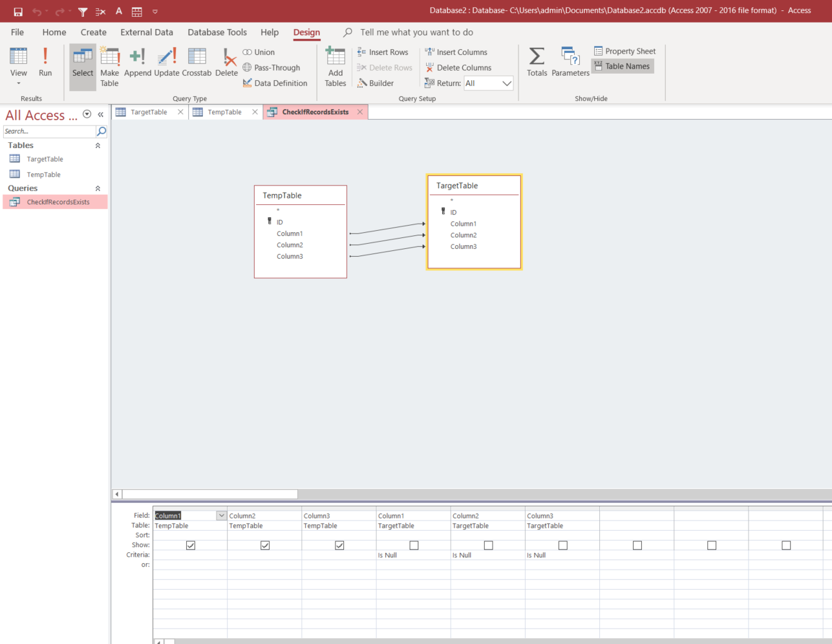Choose the Update query type

167,62
